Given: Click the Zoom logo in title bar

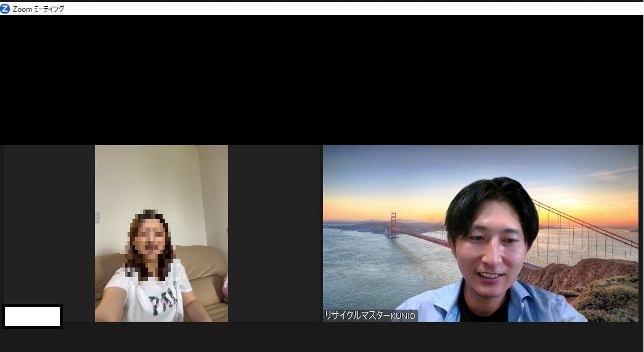Looking at the screenshot, I should point(6,9).
